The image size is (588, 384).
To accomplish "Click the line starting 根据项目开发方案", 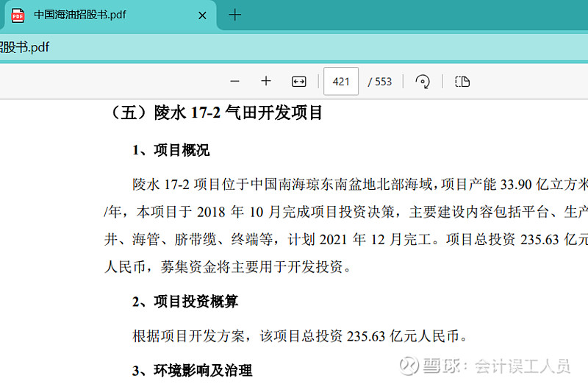I will pos(300,336).
